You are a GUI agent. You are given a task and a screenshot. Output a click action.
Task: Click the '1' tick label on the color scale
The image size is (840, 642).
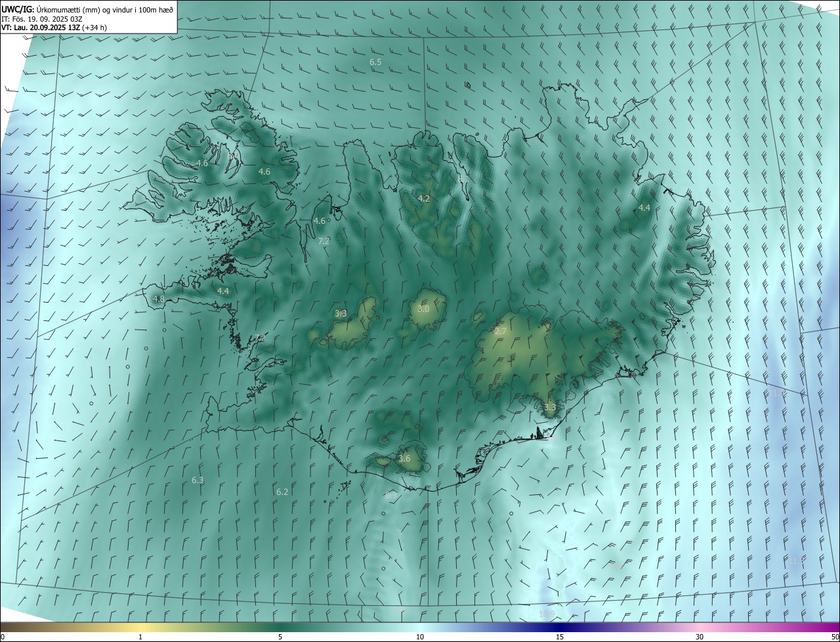click(x=140, y=637)
